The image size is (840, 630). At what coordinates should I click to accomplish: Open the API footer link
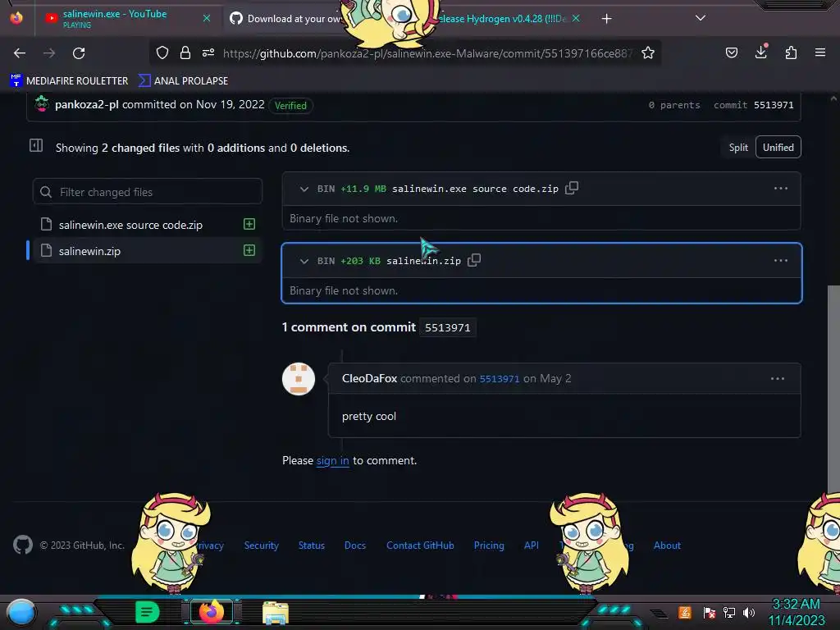(x=531, y=546)
